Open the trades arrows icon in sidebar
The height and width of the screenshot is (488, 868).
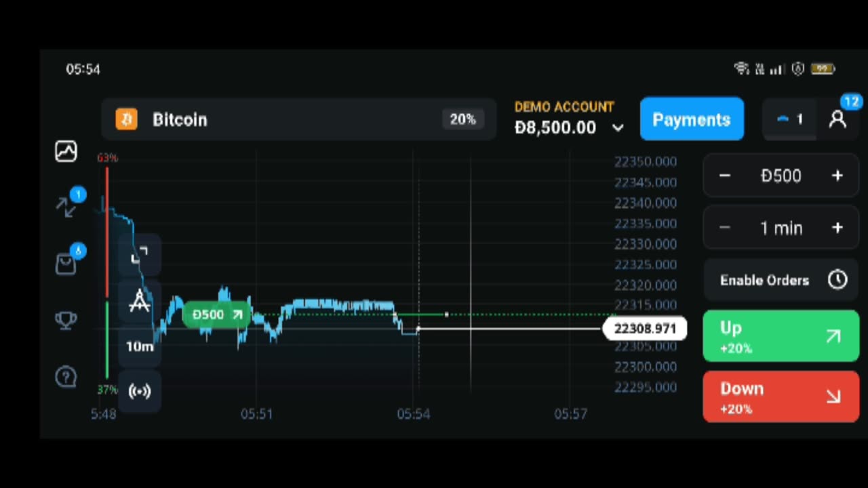point(66,206)
